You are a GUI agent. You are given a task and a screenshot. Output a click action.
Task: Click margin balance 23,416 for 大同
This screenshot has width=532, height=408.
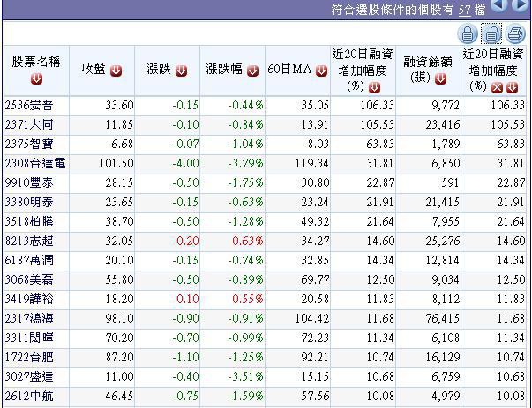click(442, 125)
